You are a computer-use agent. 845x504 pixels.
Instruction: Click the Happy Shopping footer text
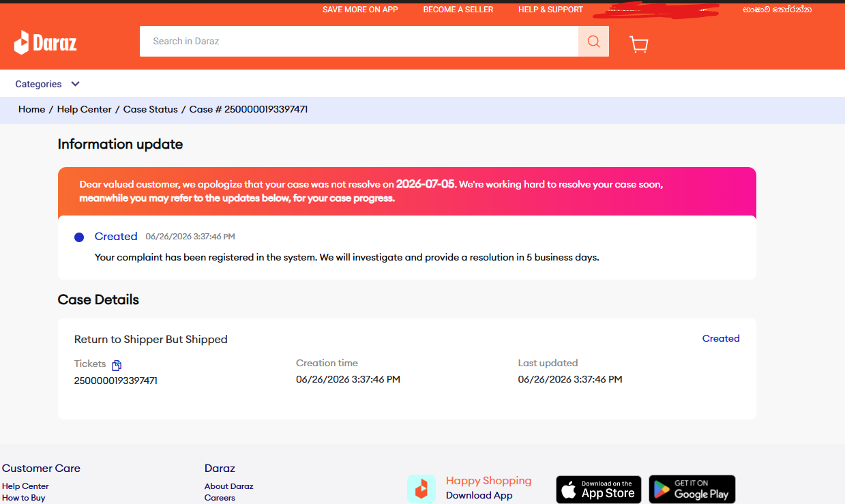pyautogui.click(x=488, y=481)
